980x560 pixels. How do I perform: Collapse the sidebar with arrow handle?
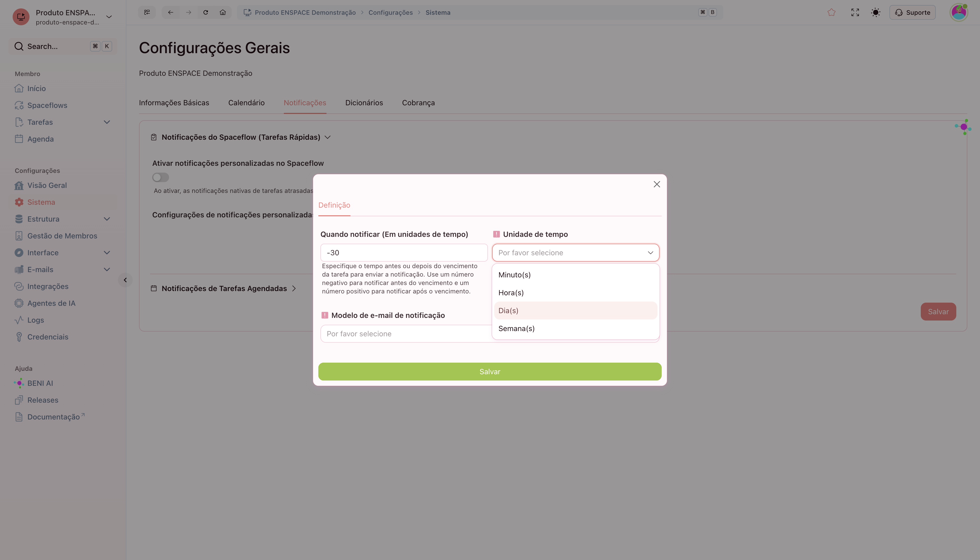pyautogui.click(x=125, y=280)
